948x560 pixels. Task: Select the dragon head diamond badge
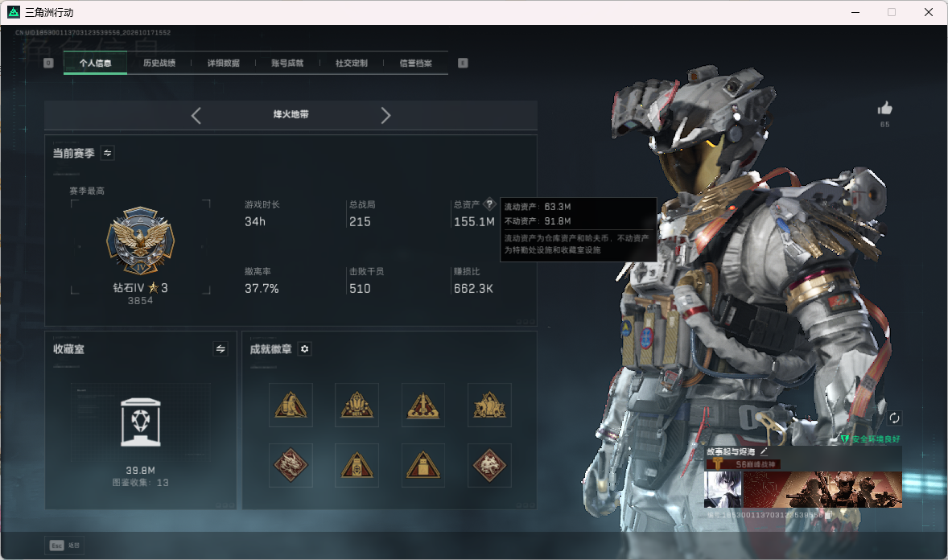(291, 466)
